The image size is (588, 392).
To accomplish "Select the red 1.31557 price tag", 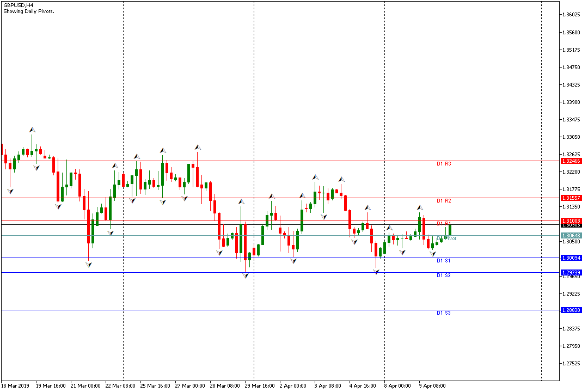I will 571,198.
